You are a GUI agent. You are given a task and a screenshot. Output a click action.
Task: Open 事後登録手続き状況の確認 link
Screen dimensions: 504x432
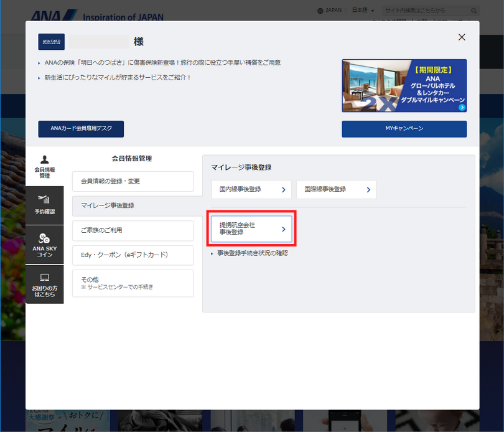pos(253,253)
